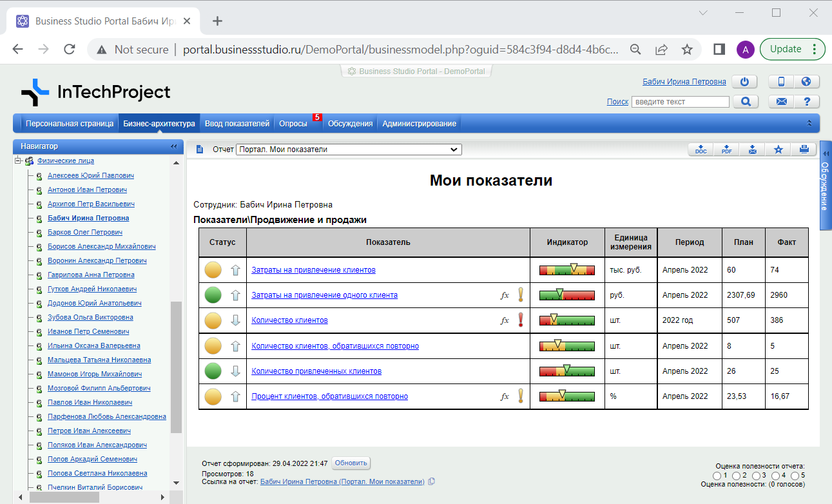Open the mail envelope icon in header

[781, 102]
